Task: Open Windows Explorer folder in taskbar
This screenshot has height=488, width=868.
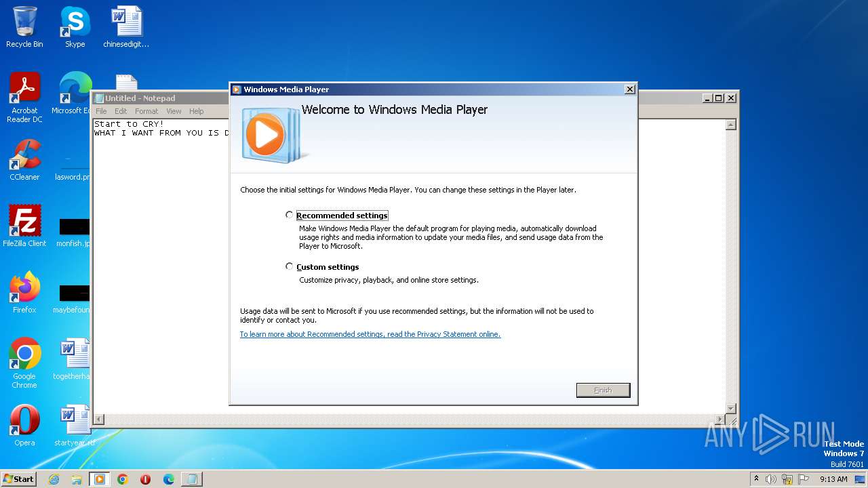Action: (x=77, y=479)
